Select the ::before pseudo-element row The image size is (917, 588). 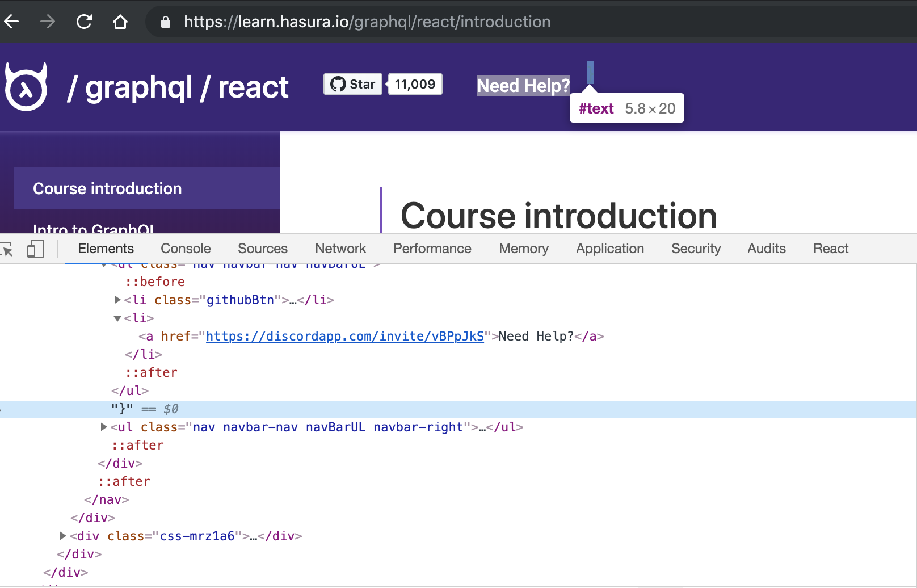point(458,282)
